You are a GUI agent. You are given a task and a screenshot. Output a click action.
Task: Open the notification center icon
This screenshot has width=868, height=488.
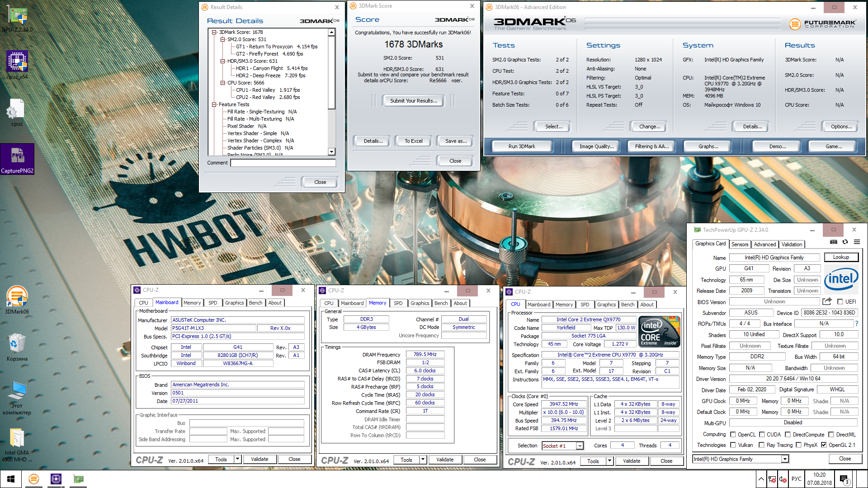pyautogui.click(x=844, y=479)
